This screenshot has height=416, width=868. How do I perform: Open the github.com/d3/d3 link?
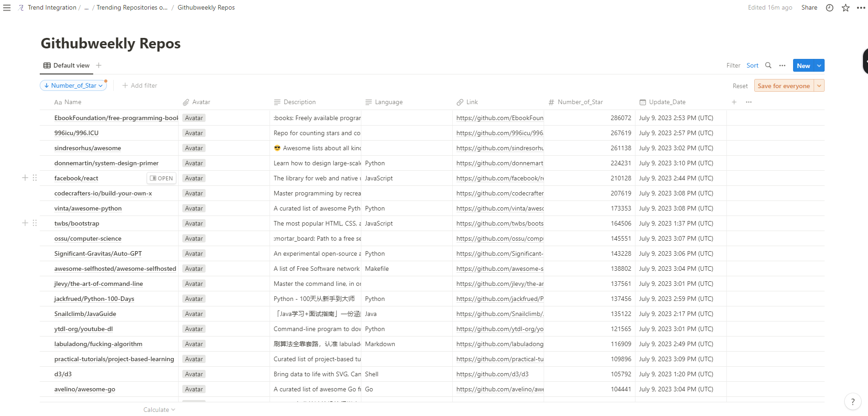[492, 374]
